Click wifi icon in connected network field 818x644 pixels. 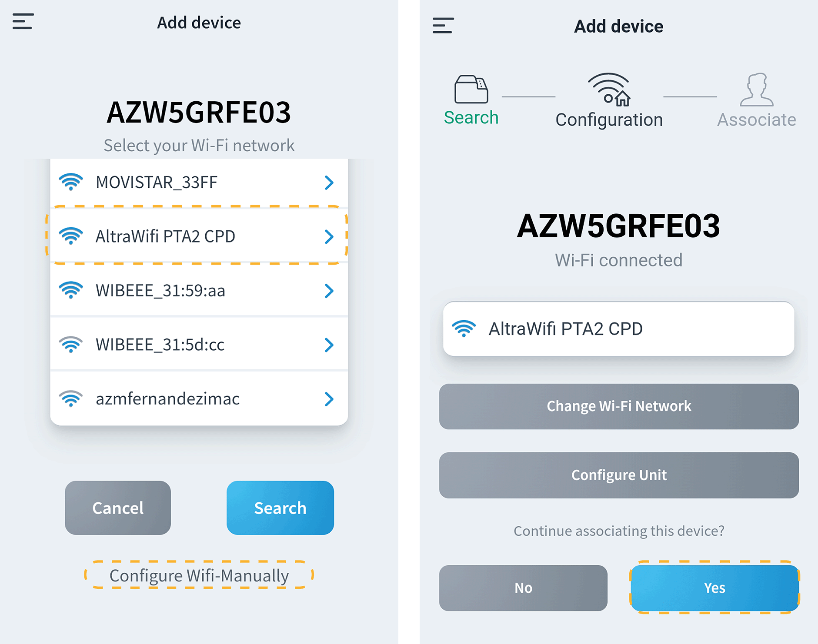[x=464, y=329]
